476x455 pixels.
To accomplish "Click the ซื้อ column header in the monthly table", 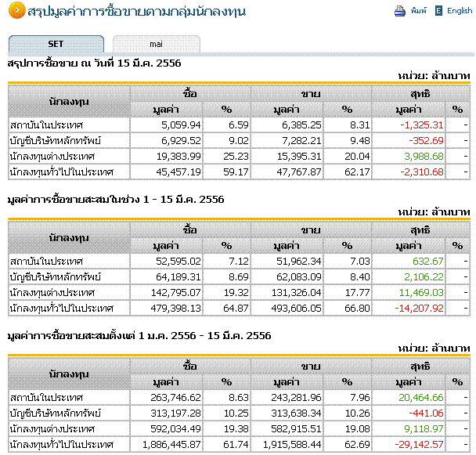I will 190,230.
